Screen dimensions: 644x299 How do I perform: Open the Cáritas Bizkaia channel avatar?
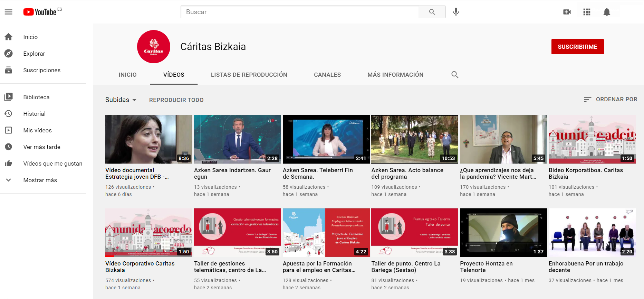pyautogui.click(x=154, y=47)
